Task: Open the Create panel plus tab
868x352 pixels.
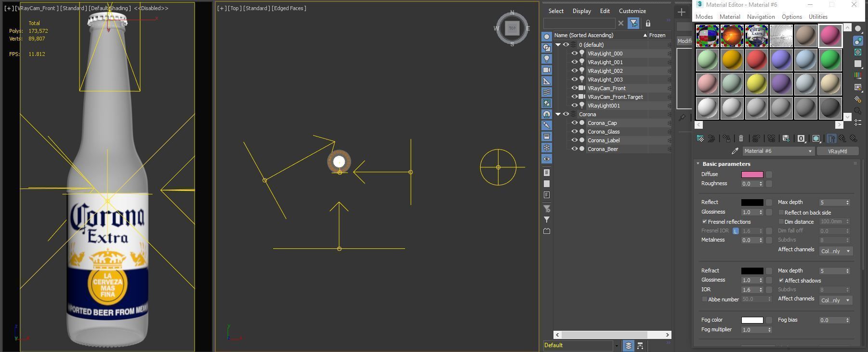Action: coord(682,12)
